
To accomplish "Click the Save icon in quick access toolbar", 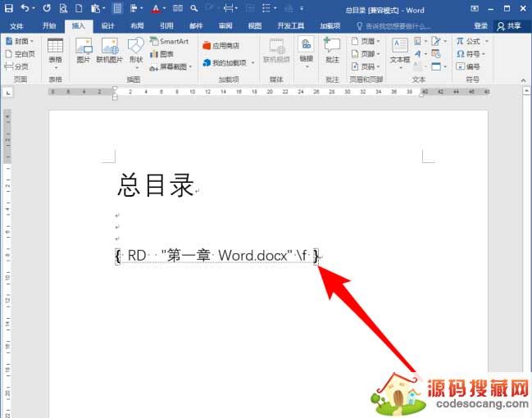I will pyautogui.click(x=7, y=8).
